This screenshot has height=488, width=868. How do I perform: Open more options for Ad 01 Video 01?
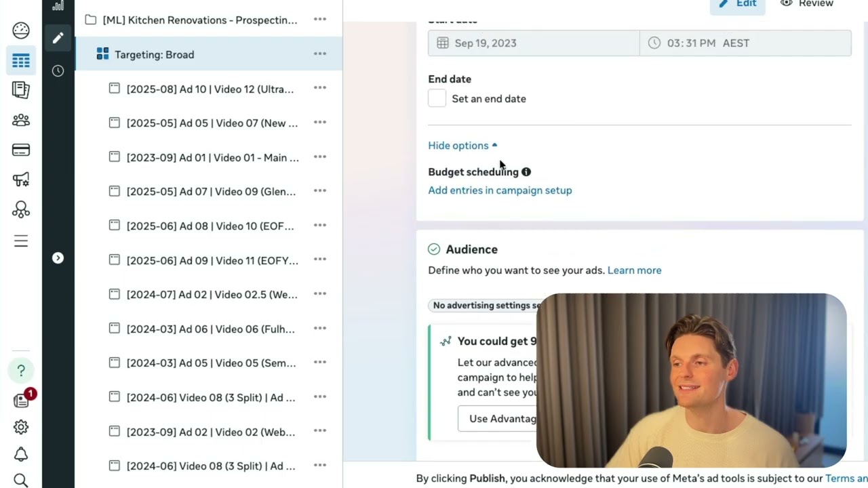tap(320, 157)
